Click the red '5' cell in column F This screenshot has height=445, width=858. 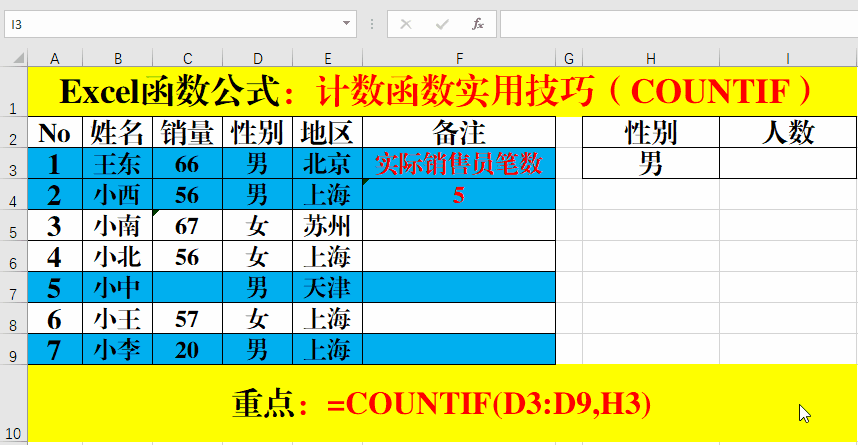point(459,194)
